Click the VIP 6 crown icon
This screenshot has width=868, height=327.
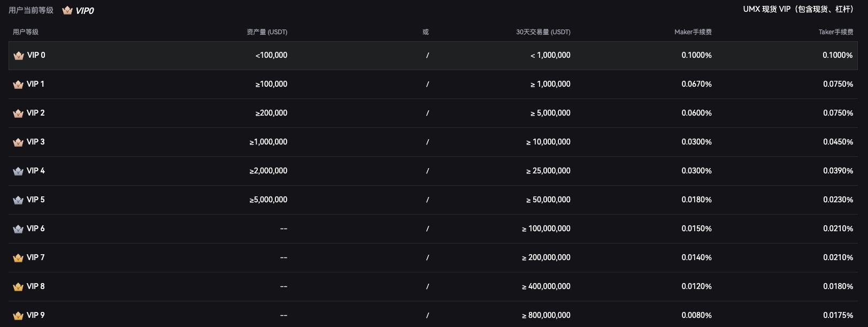click(18, 229)
